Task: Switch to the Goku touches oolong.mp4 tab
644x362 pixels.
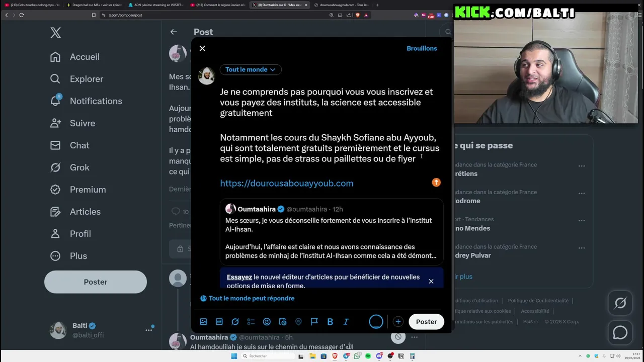Action: [x=32, y=5]
